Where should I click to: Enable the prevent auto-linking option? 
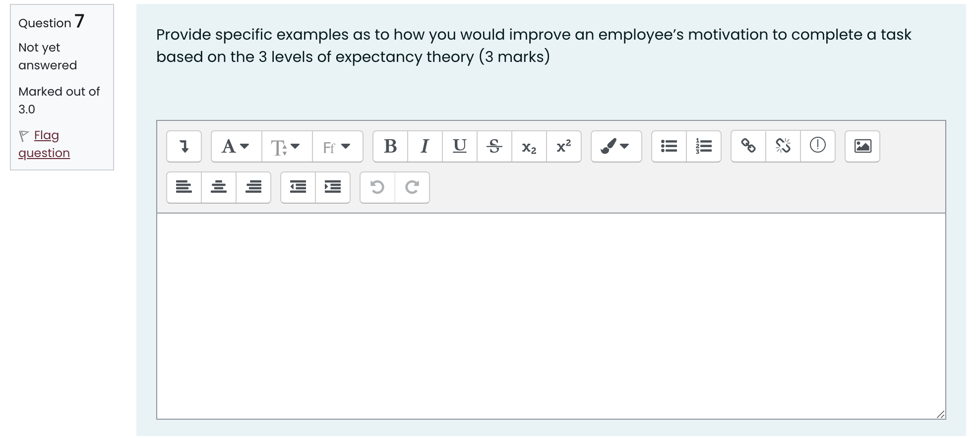click(x=817, y=146)
